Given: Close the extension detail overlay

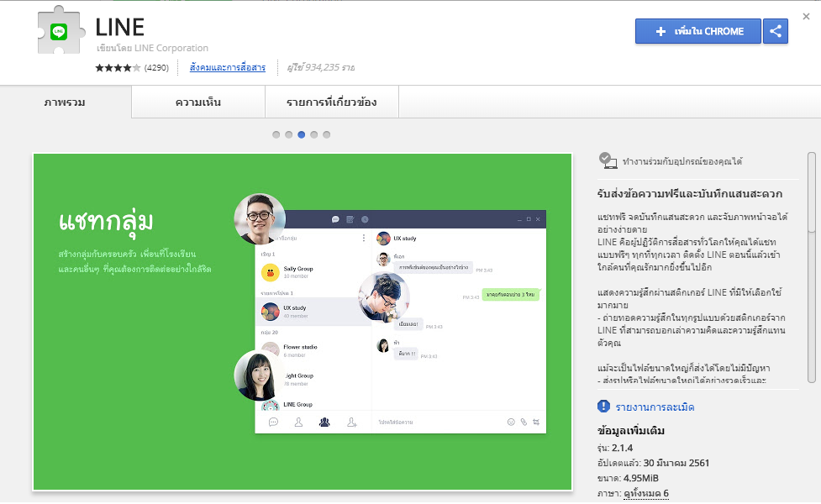Looking at the screenshot, I should click(x=807, y=17).
